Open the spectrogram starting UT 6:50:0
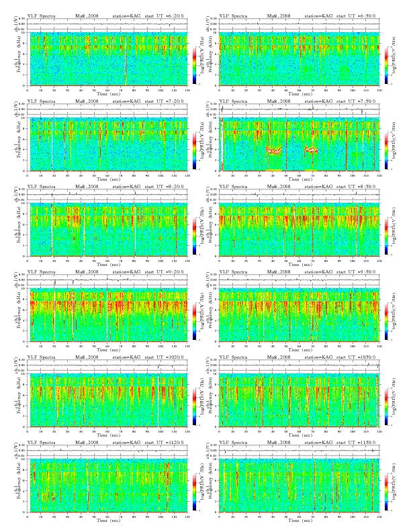The image size is (411, 532). pos(299,58)
